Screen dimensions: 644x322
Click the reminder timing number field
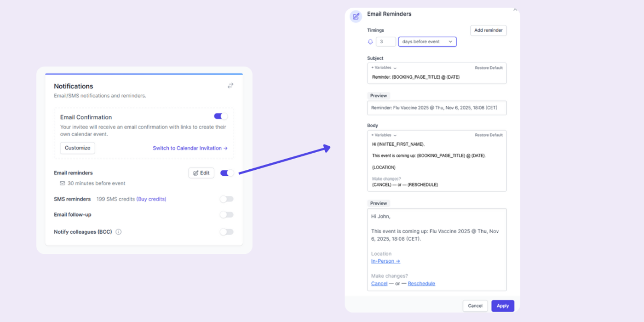click(x=385, y=41)
